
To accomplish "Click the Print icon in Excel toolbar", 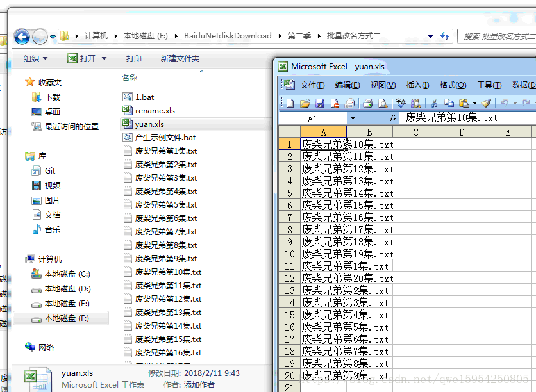I will click(366, 103).
